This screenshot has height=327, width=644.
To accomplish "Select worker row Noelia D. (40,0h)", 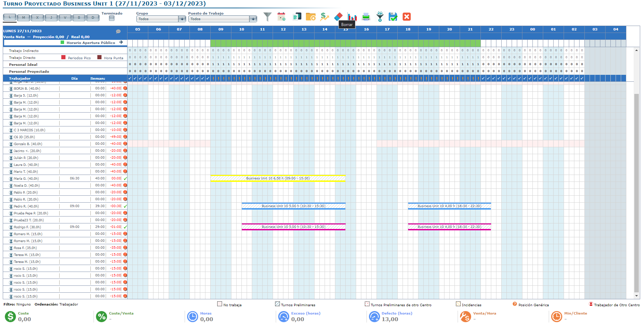I will click(65, 185).
